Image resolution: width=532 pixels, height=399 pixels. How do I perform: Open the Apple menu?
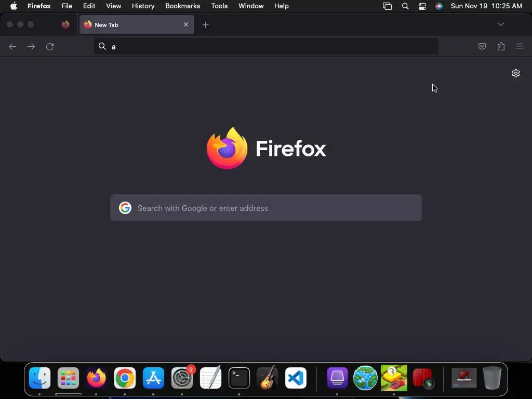pyautogui.click(x=14, y=6)
